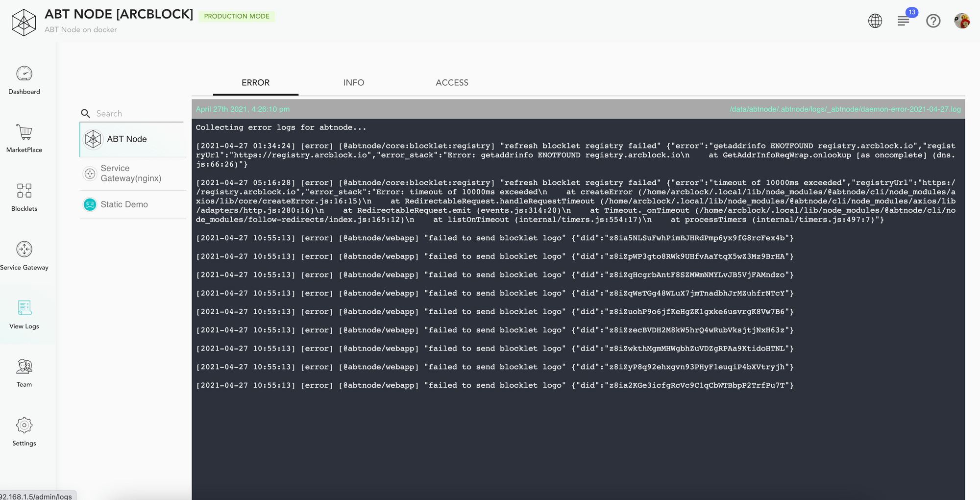Open the Dashboard sidebar icon
The width and height of the screenshot is (980, 500).
coord(24,74)
